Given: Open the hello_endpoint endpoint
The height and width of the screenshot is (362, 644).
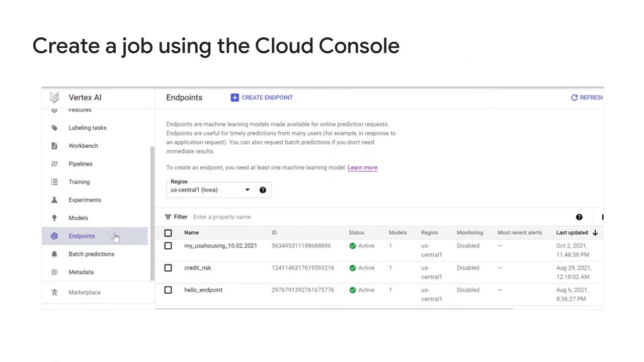Looking at the screenshot, I should click(203, 290).
